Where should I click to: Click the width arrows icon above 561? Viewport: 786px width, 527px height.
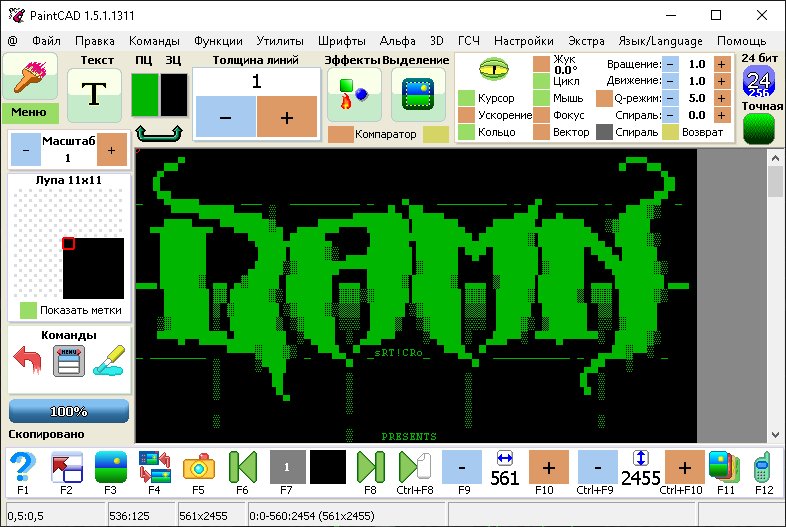coord(504,458)
